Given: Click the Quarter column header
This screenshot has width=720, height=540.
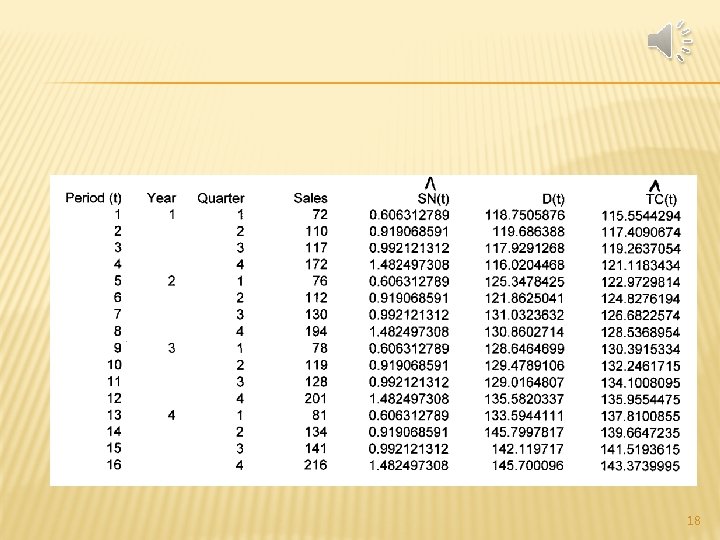Looking at the screenshot, I should click(221, 198).
